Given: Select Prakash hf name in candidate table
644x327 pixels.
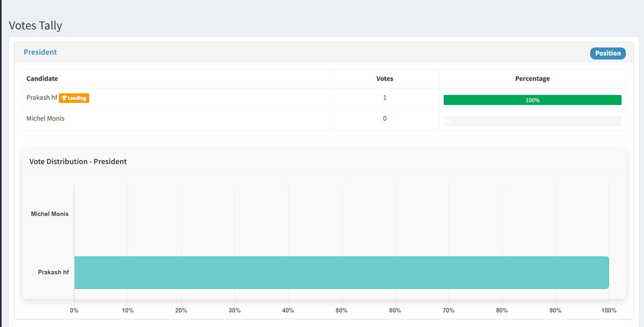Looking at the screenshot, I should [x=41, y=98].
